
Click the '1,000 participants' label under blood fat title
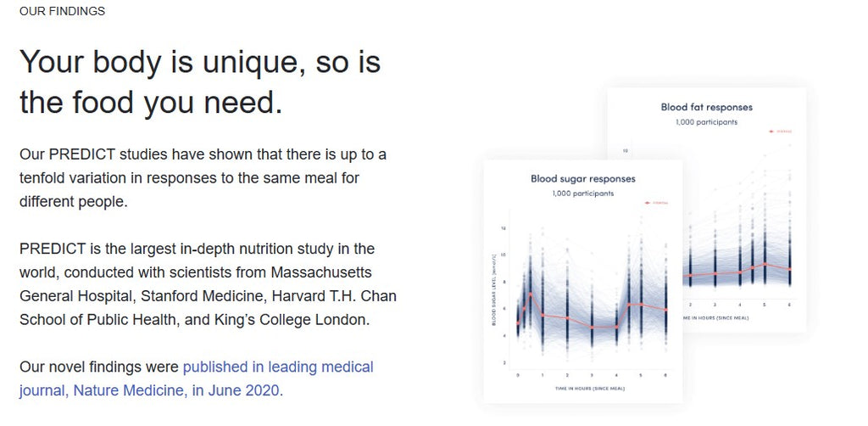[706, 122]
